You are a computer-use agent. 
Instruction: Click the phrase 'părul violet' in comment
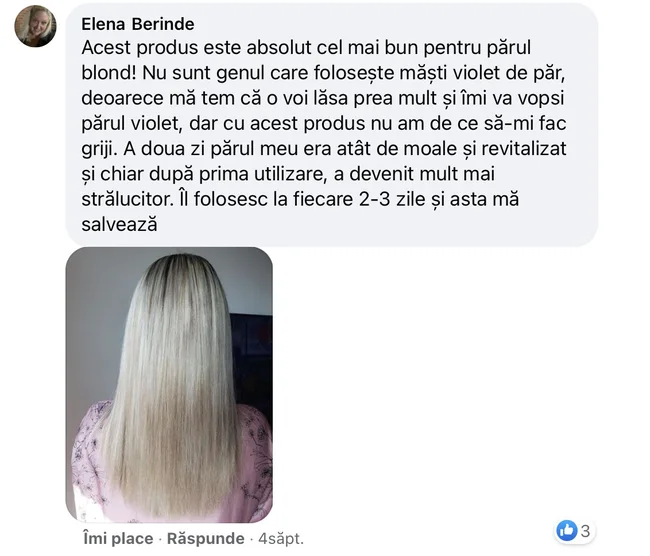tap(132, 124)
